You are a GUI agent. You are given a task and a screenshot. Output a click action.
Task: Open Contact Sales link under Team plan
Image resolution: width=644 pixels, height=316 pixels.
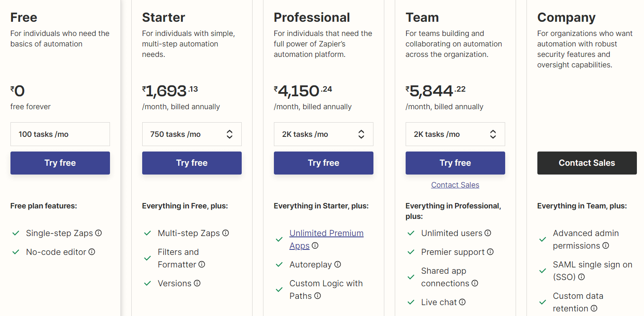[x=455, y=185]
